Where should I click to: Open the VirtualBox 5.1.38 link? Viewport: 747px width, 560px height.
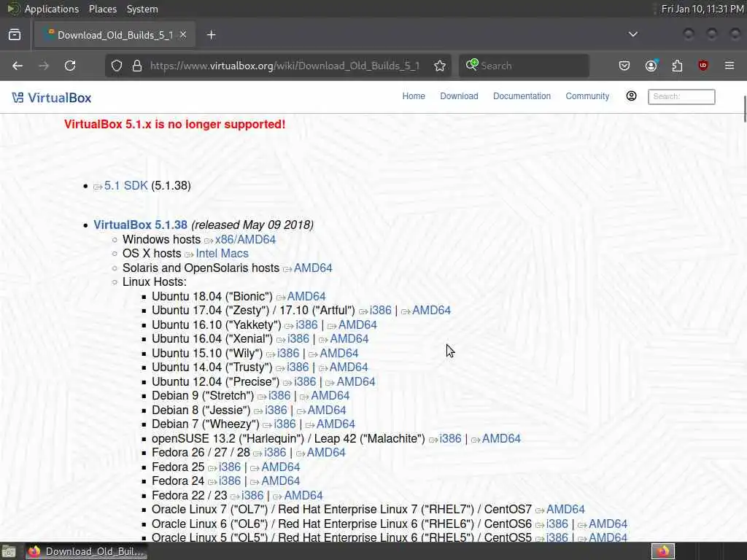coord(140,225)
